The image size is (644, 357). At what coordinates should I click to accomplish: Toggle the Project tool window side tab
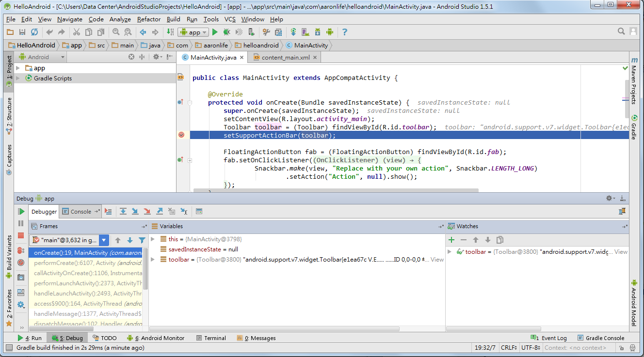[x=9, y=72]
